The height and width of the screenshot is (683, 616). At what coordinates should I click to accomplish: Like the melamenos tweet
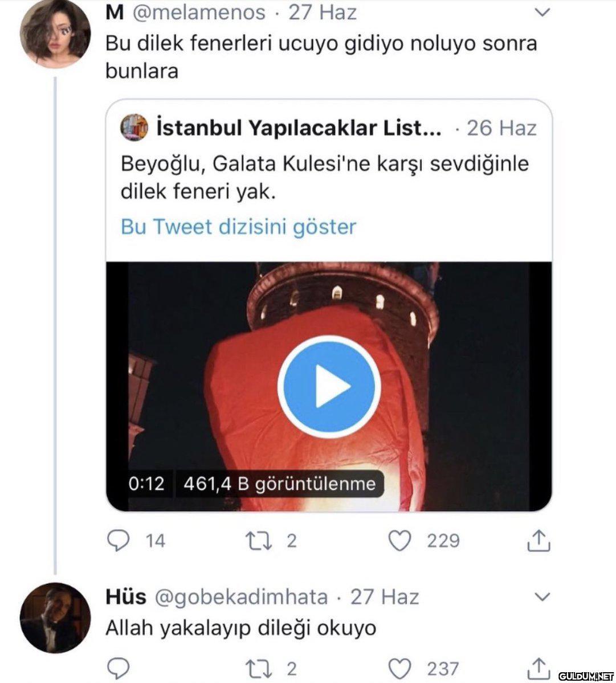click(x=399, y=541)
